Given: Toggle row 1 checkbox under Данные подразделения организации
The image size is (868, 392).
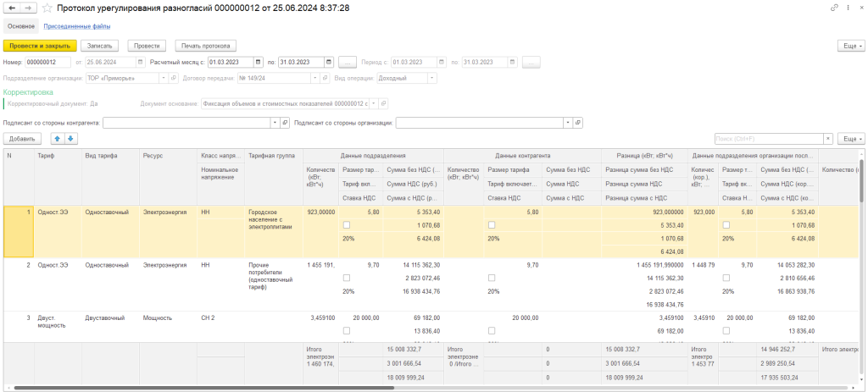Looking at the screenshot, I should tap(726, 225).
